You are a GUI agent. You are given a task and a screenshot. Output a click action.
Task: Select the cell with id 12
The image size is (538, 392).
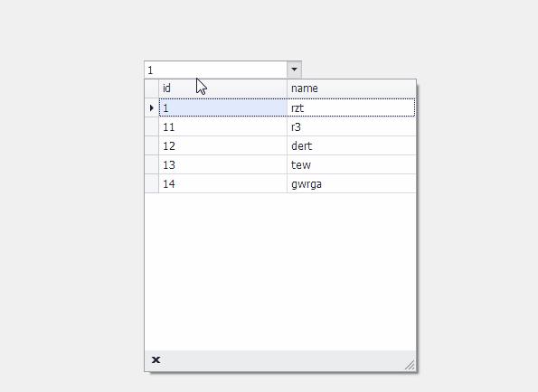point(222,145)
